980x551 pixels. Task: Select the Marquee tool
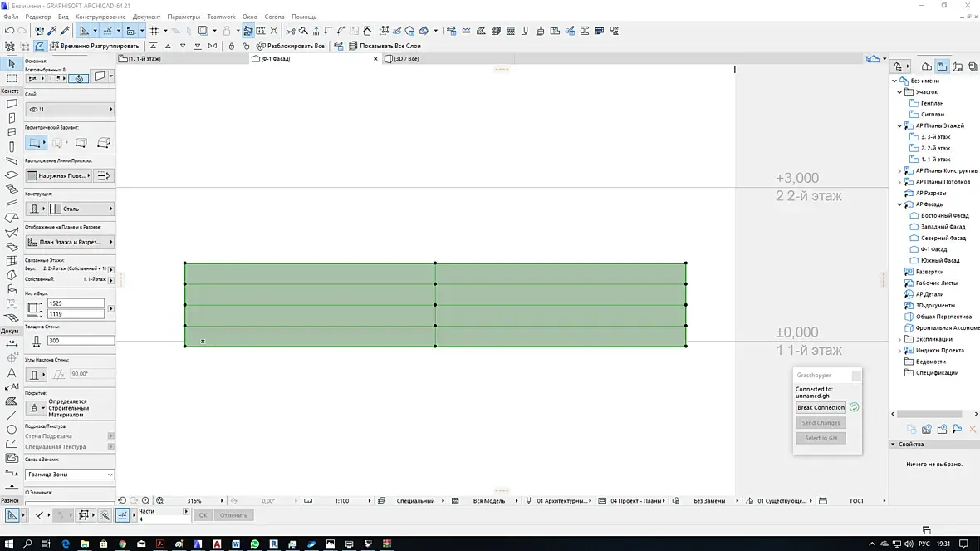[12, 78]
